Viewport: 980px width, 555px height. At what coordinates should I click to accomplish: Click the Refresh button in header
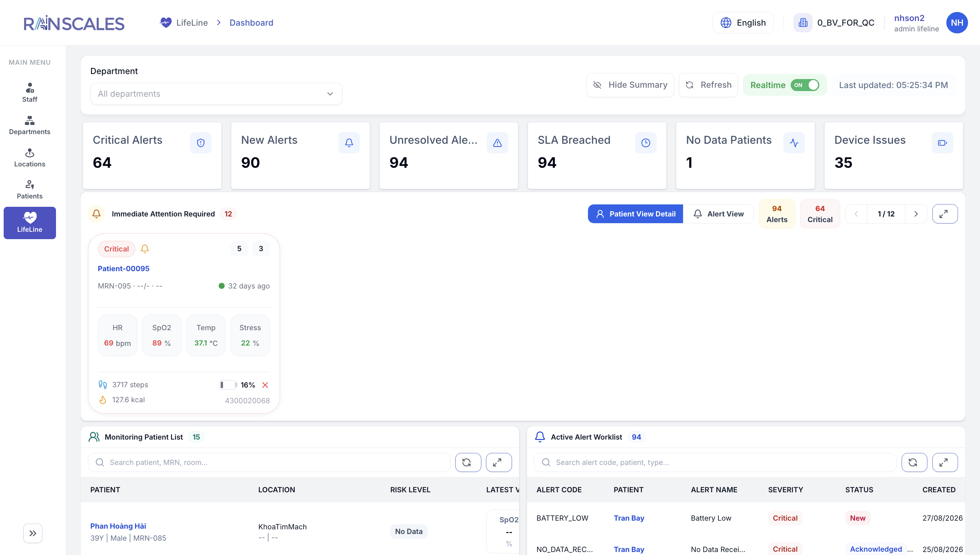tap(708, 85)
